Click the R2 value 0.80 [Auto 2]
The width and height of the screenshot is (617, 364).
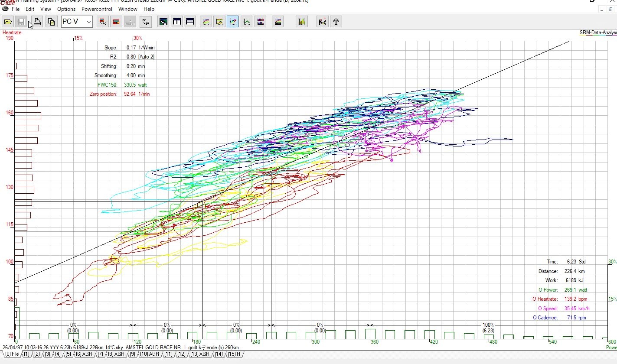click(140, 57)
